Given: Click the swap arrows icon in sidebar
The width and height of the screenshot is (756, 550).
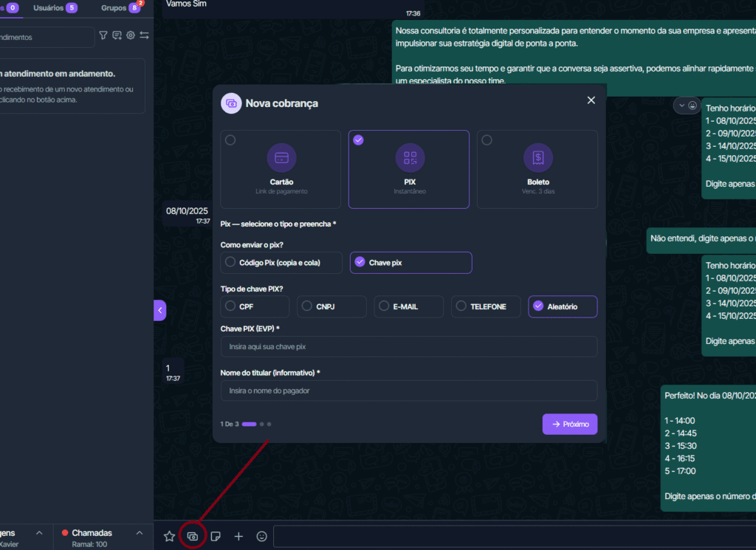Looking at the screenshot, I should pyautogui.click(x=144, y=35).
